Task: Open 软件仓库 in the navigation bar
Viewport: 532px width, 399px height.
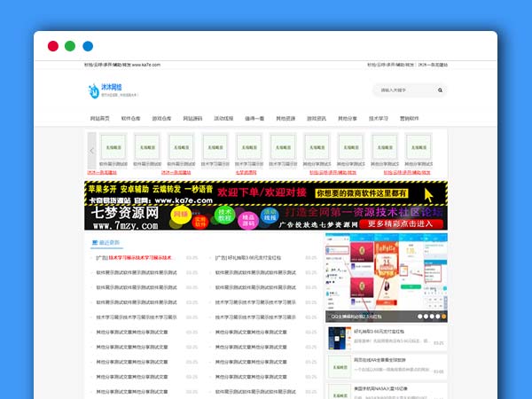Action: coord(130,119)
